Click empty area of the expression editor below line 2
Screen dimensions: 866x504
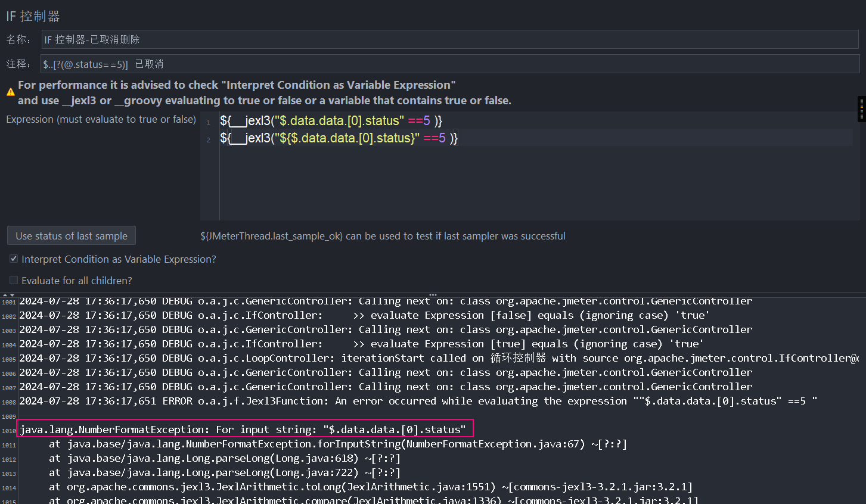click(x=536, y=185)
